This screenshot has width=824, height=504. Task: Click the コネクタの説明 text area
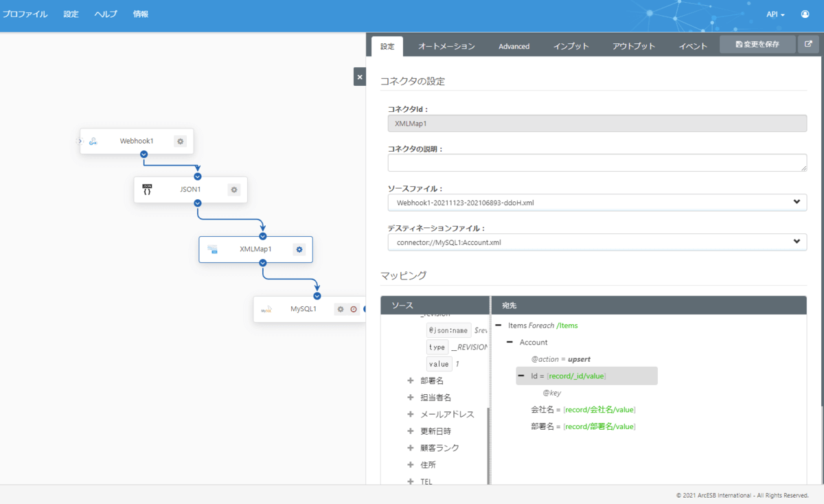point(597,163)
